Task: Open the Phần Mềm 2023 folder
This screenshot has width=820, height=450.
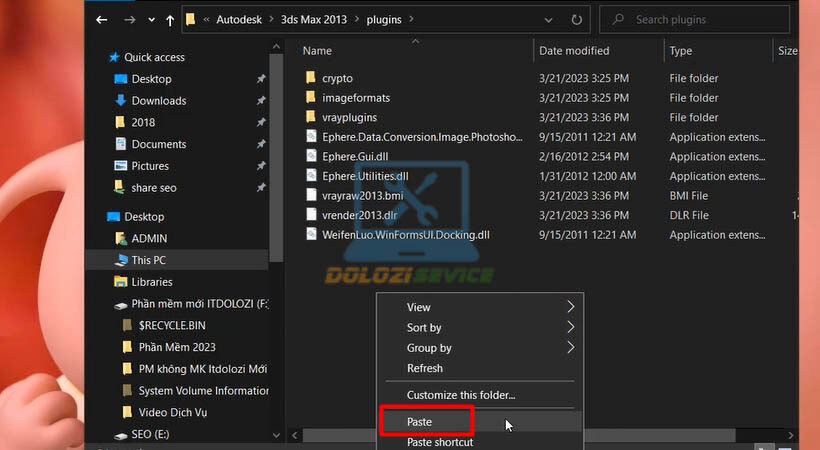Action: coord(177,347)
